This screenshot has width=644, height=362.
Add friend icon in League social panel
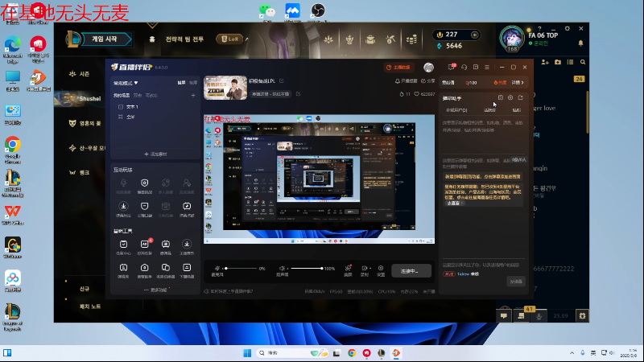(545, 62)
